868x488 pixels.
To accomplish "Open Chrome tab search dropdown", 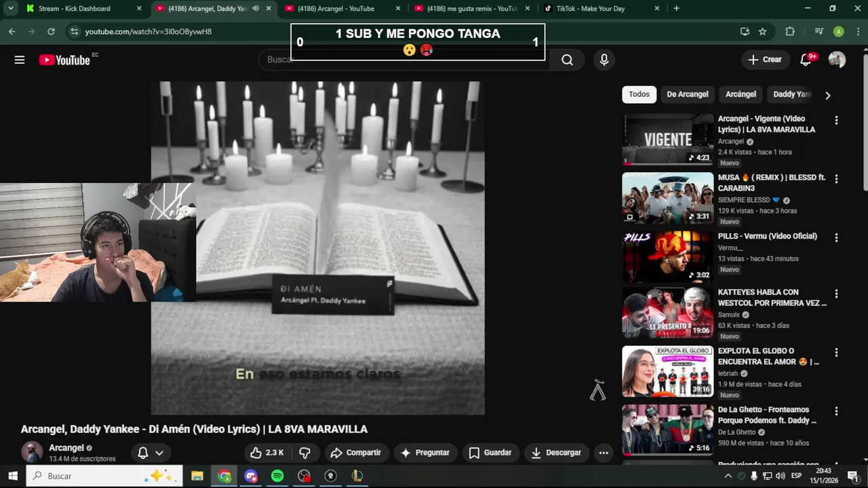I will pyautogui.click(x=10, y=9).
